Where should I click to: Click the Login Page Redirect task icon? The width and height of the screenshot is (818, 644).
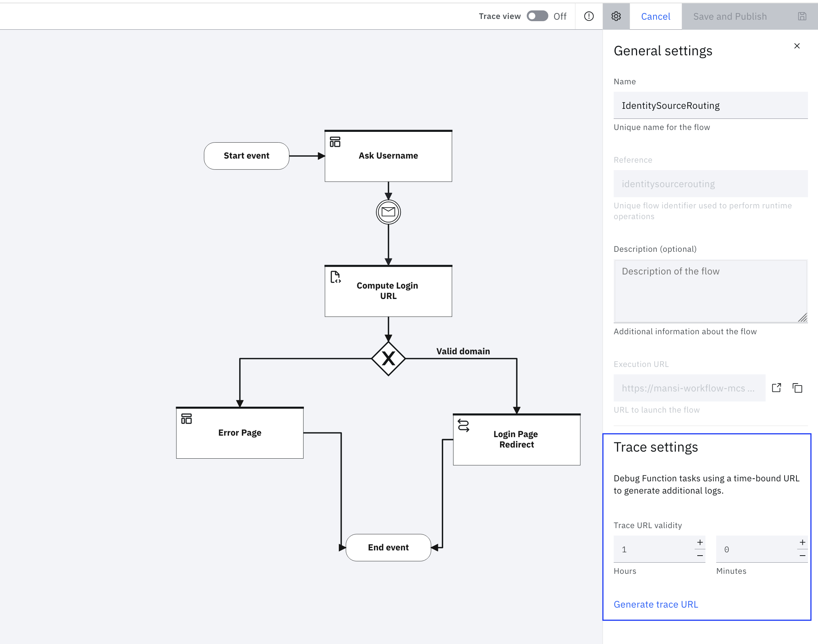pyautogui.click(x=463, y=426)
